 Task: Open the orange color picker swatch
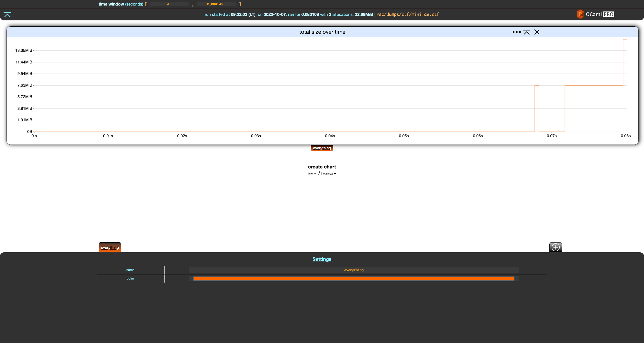(354, 279)
